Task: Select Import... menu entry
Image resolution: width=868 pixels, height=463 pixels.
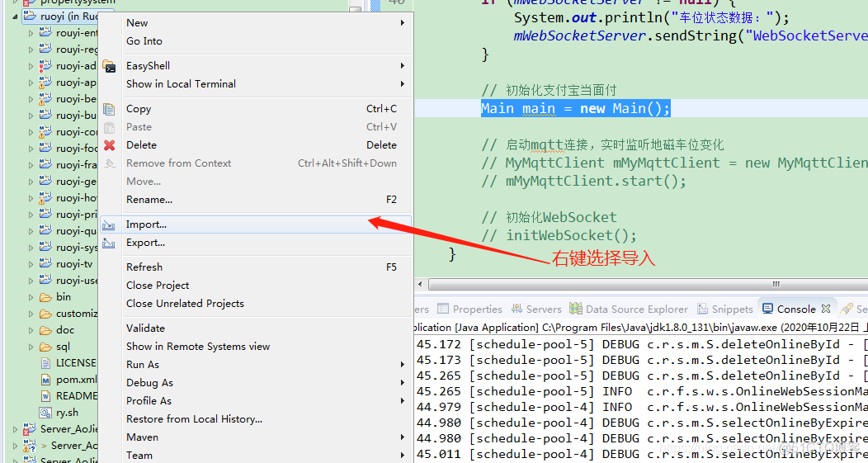Action: coord(255,224)
